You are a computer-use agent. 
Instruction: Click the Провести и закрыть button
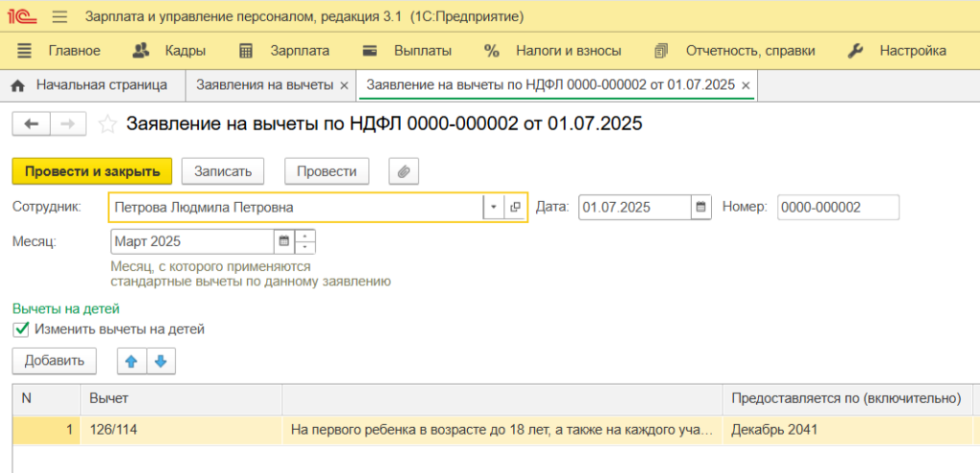coord(92,171)
